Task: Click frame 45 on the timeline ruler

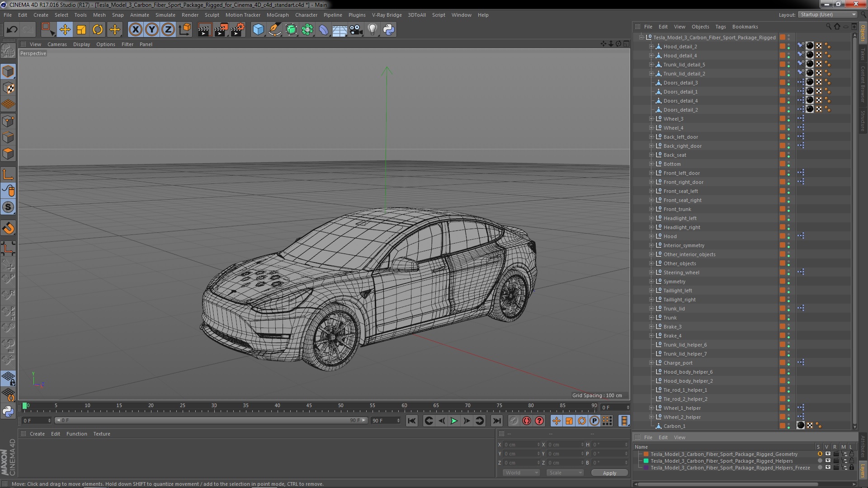Action: (309, 406)
